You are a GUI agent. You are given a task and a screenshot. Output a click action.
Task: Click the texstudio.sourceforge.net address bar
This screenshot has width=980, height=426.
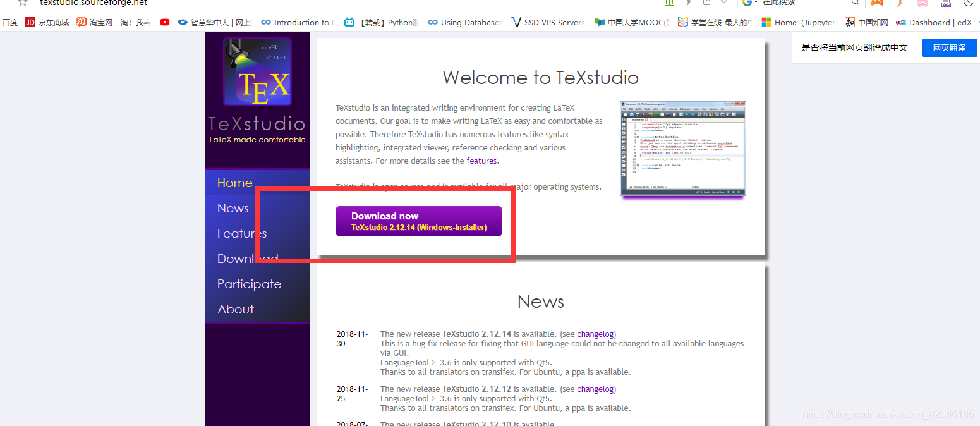pos(94,3)
